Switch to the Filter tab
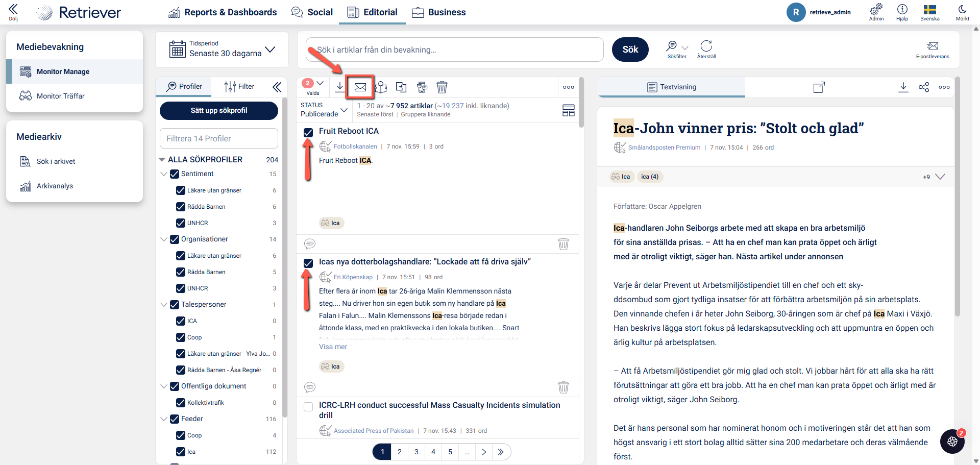 point(239,87)
